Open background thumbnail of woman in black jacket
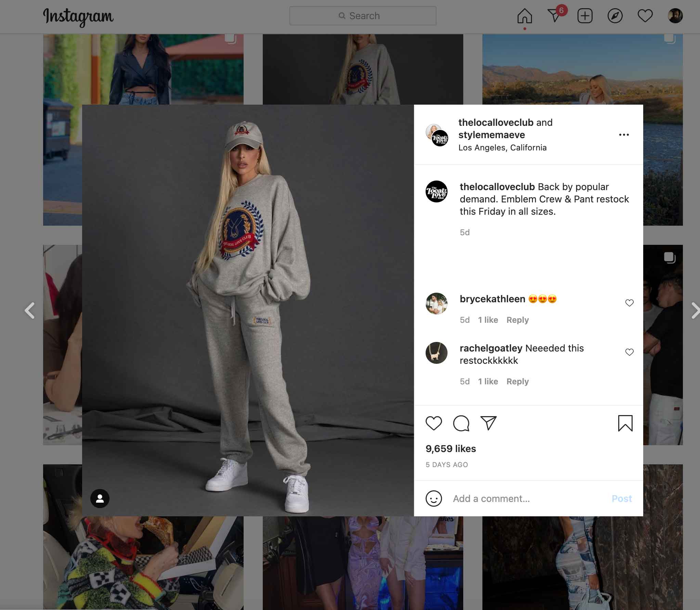The height and width of the screenshot is (610, 700). coord(143,69)
